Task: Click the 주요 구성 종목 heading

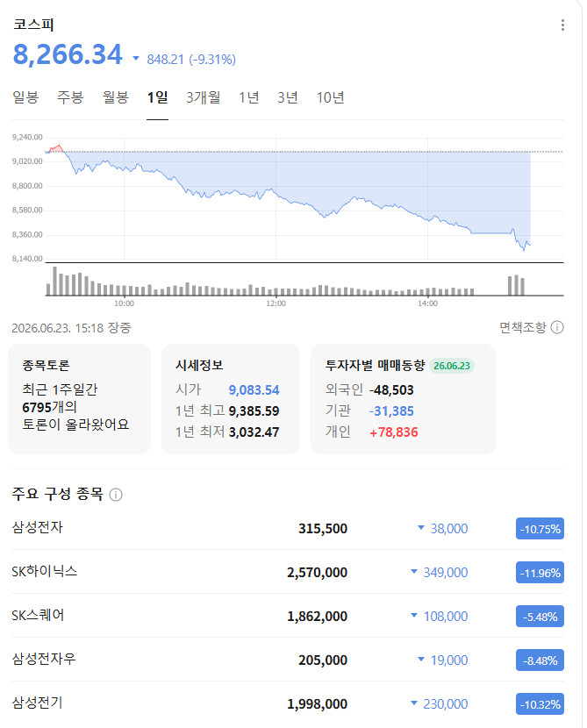Action: (58, 494)
